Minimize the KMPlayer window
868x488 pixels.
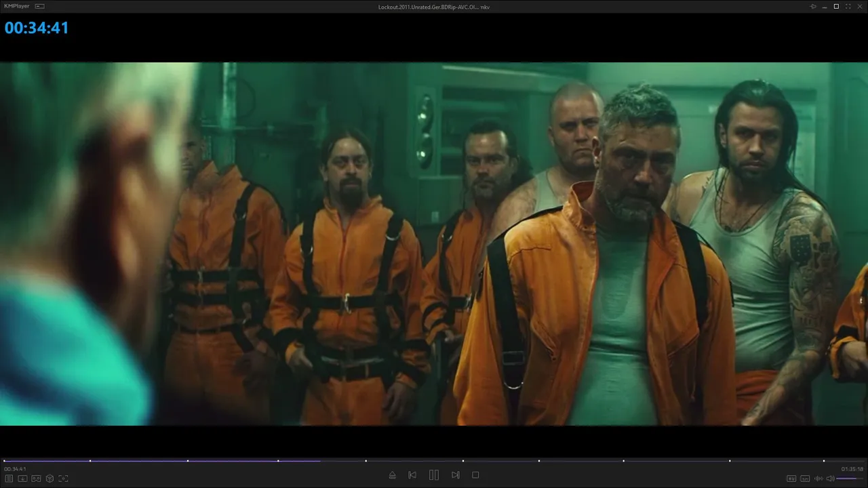(x=825, y=6)
